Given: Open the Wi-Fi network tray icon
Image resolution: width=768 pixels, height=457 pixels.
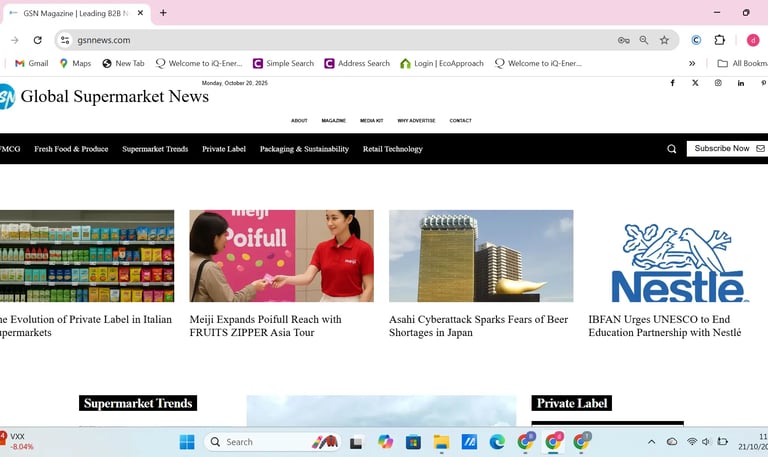Looking at the screenshot, I should tap(692, 442).
